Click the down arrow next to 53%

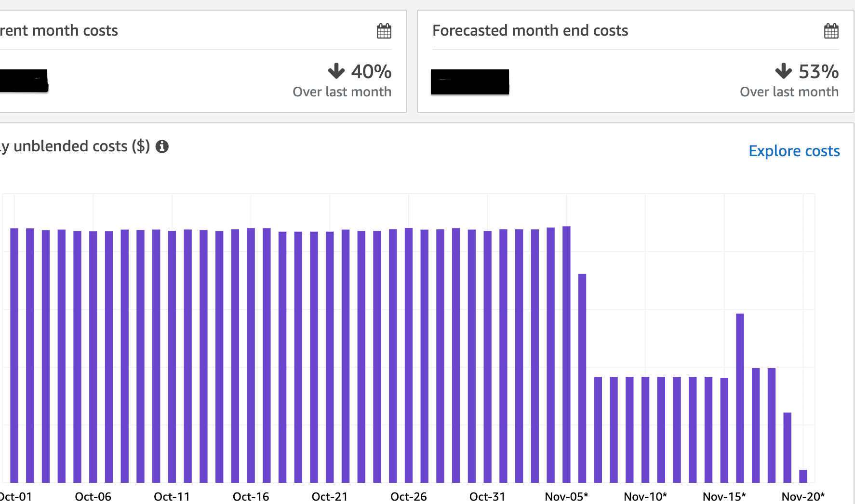783,71
